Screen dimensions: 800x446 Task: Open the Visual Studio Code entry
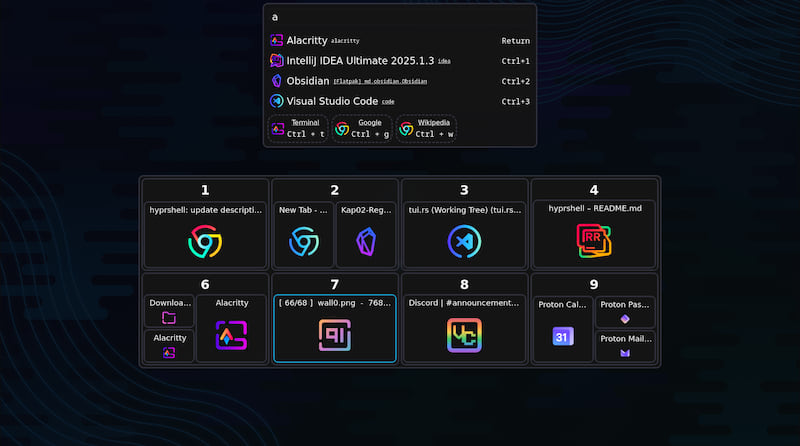pyautogui.click(x=399, y=101)
